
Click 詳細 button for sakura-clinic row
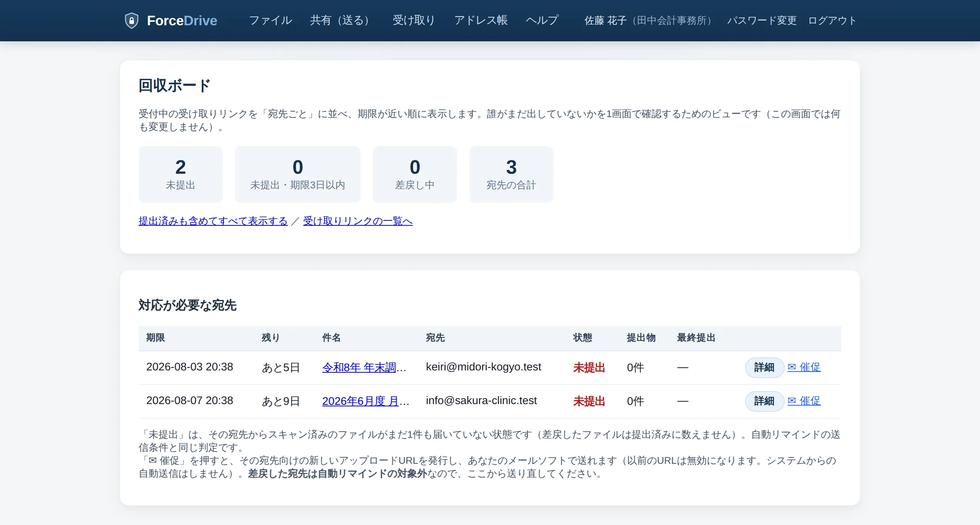click(764, 401)
